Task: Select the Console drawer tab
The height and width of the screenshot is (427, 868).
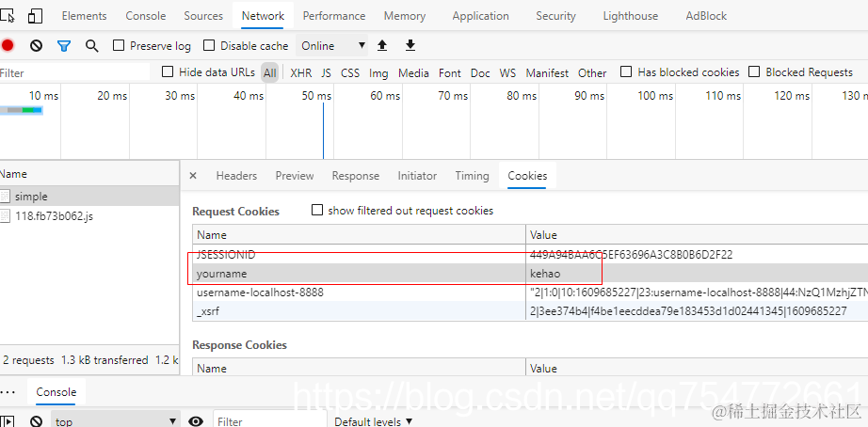Action: pyautogui.click(x=56, y=392)
